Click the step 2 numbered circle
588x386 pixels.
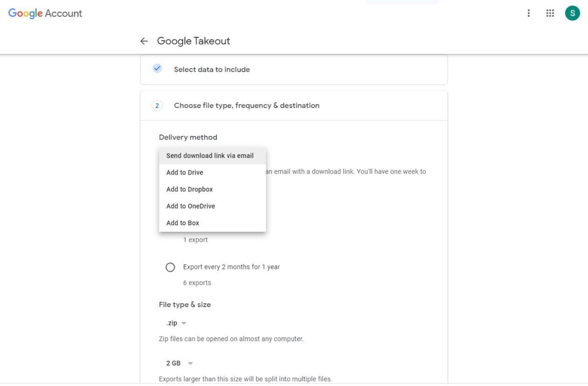pyautogui.click(x=157, y=106)
